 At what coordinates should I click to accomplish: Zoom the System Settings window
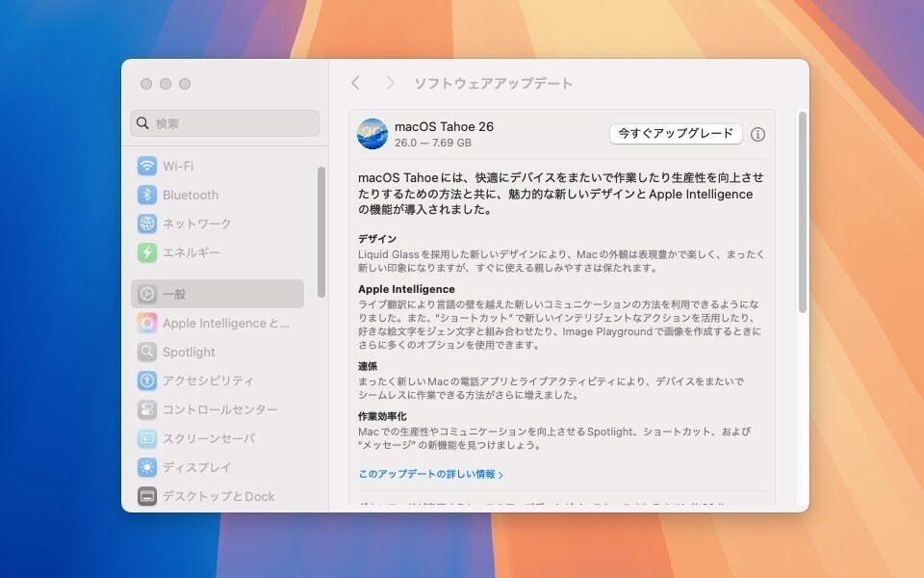point(185,84)
